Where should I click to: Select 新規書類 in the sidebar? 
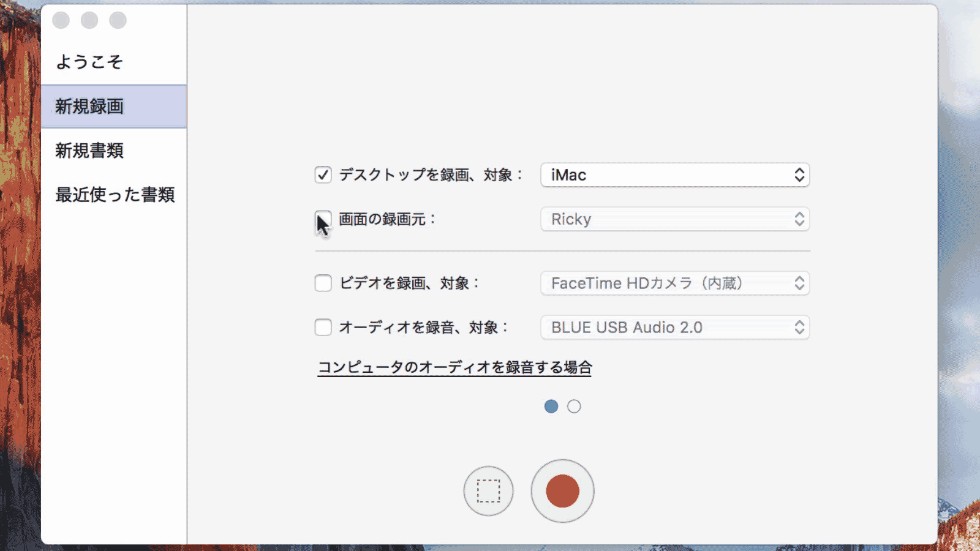tap(114, 151)
